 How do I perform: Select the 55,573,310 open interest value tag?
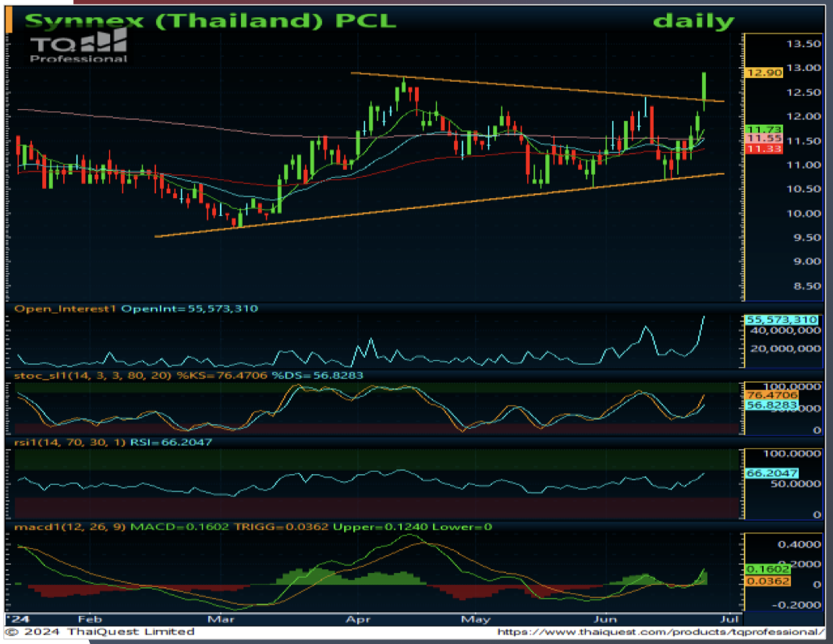(x=782, y=320)
